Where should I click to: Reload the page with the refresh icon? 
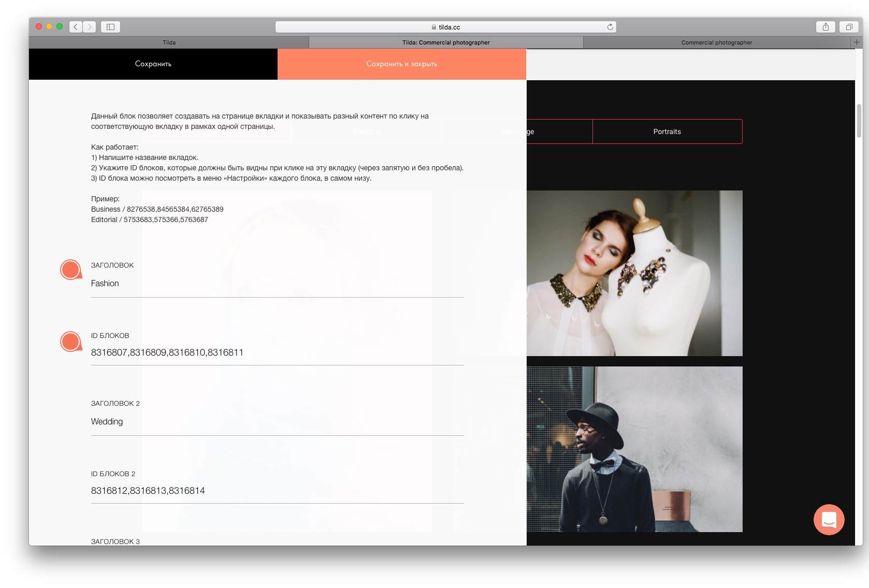[x=610, y=27]
